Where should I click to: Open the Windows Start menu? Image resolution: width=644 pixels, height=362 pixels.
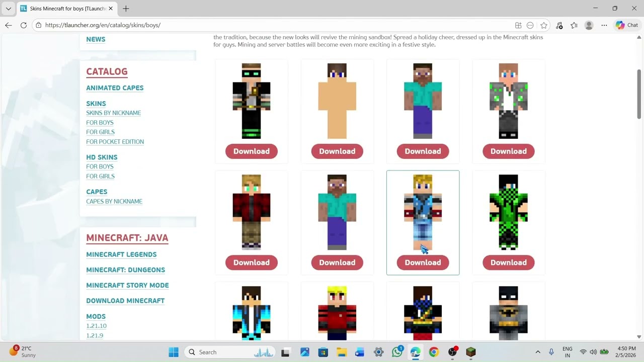[x=174, y=352]
